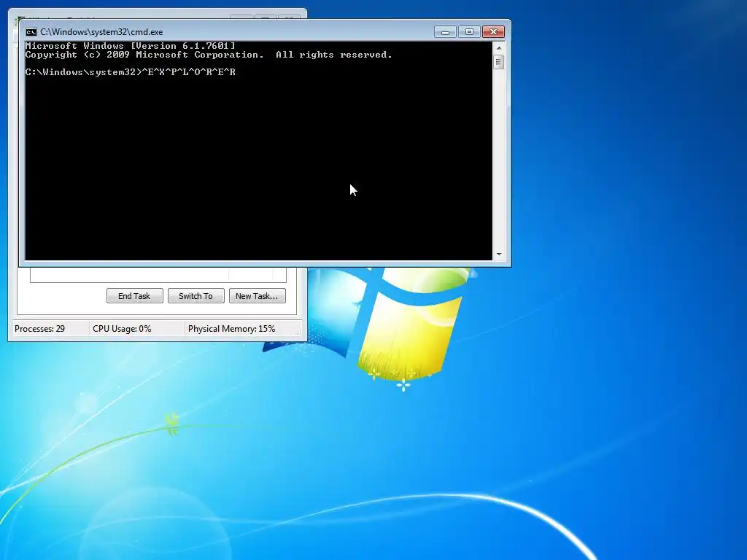The image size is (747, 560).
Task: Close the cmd.exe window
Action: tap(494, 32)
